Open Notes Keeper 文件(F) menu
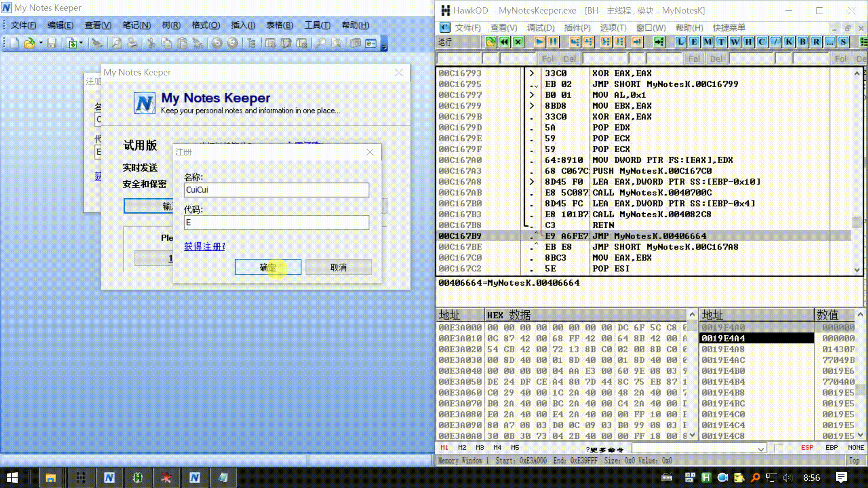 (x=23, y=25)
